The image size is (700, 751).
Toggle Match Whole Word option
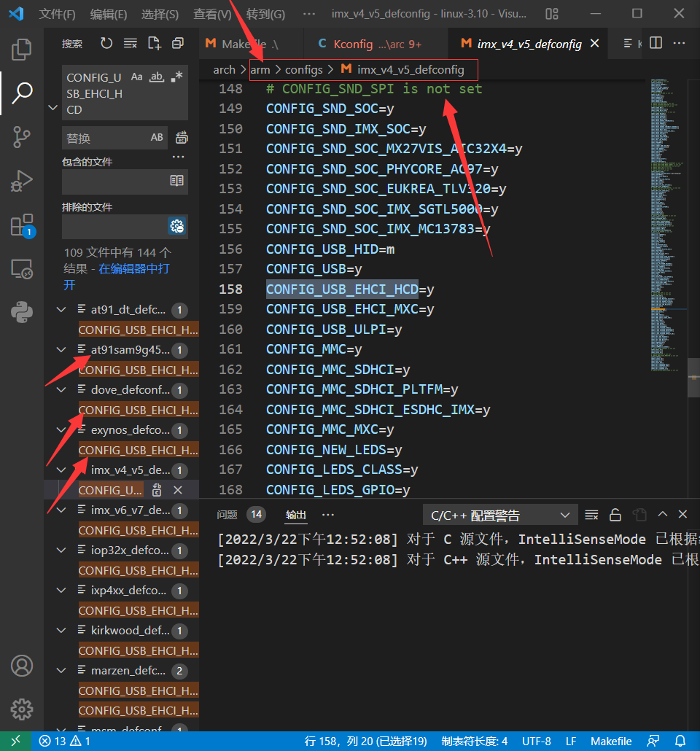(157, 77)
